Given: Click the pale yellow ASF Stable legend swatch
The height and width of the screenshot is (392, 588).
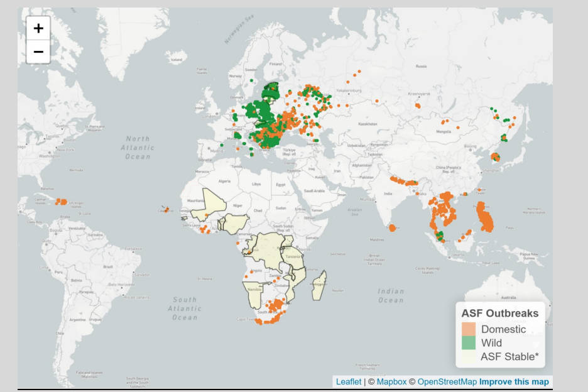Looking at the screenshot, I should [469, 357].
